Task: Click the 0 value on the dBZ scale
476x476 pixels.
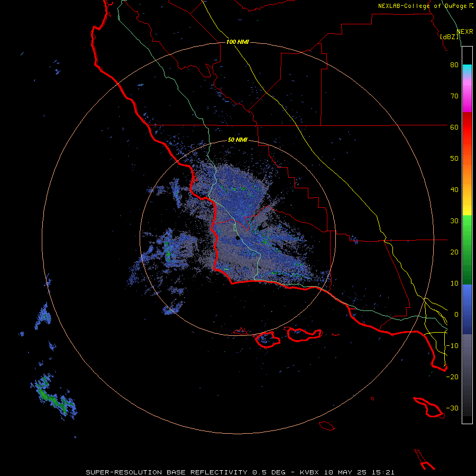Action: point(456,315)
